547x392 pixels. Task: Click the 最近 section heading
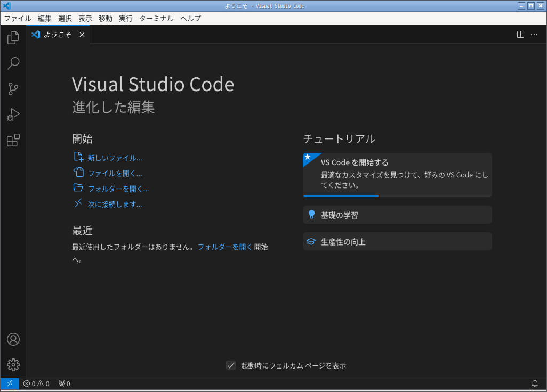[x=82, y=230]
